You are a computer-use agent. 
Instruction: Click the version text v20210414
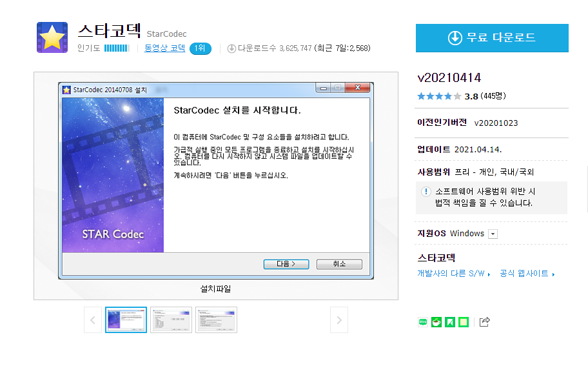(x=449, y=77)
